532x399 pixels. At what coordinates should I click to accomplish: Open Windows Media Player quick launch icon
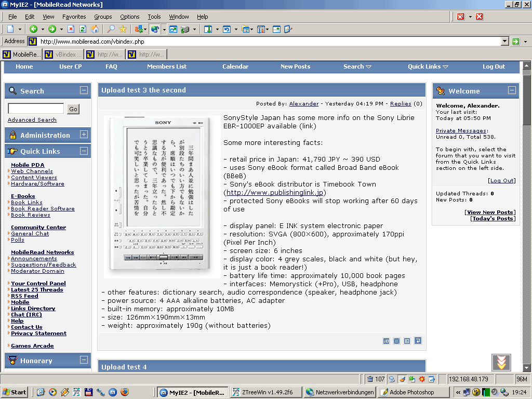point(52,392)
